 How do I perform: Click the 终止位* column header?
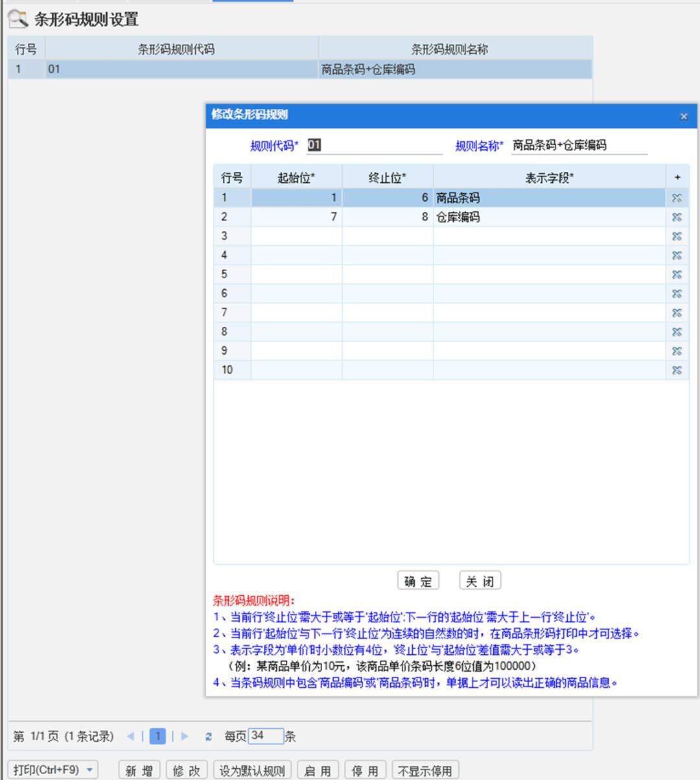(x=388, y=178)
